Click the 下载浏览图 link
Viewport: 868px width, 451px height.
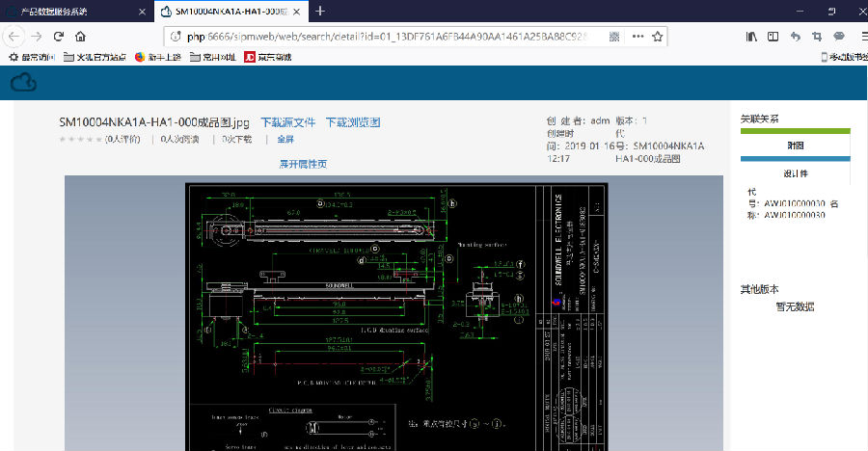(353, 122)
